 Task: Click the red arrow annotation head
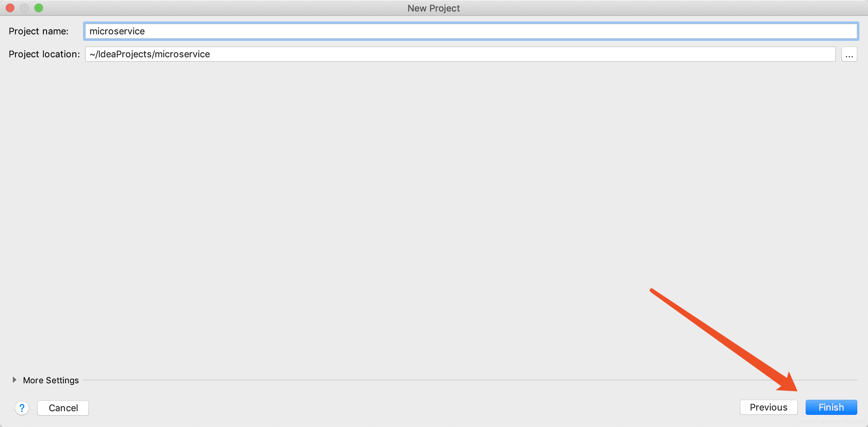point(789,384)
